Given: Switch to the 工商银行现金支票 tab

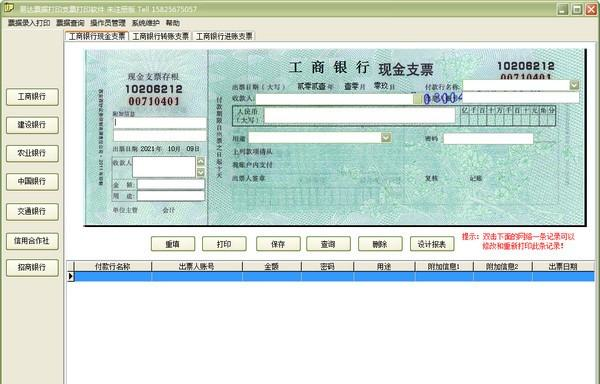Looking at the screenshot, I should click(97, 36).
